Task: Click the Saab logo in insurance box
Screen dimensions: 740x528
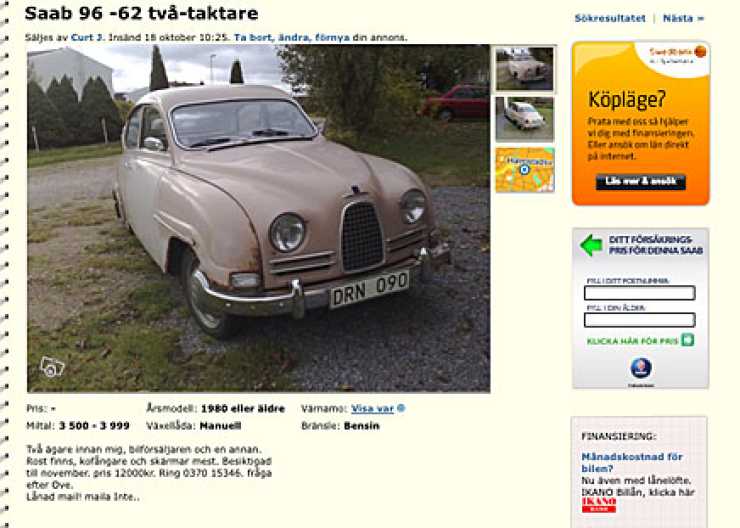Action: click(641, 368)
